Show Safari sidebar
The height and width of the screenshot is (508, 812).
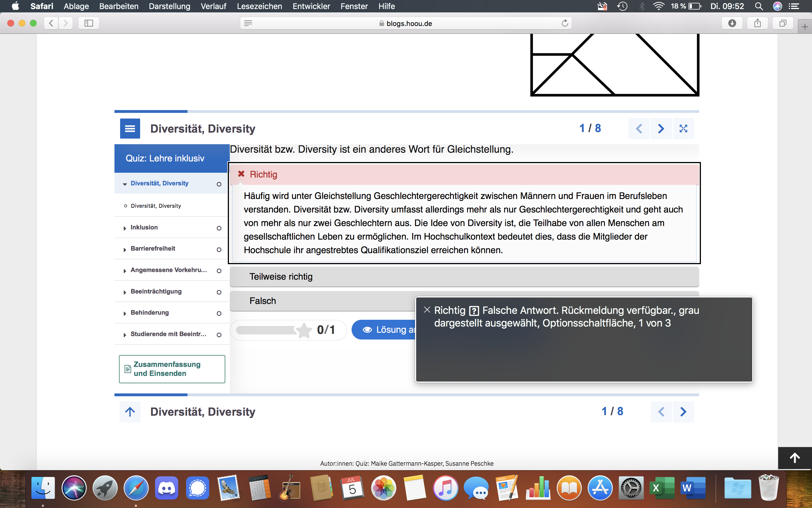(89, 23)
